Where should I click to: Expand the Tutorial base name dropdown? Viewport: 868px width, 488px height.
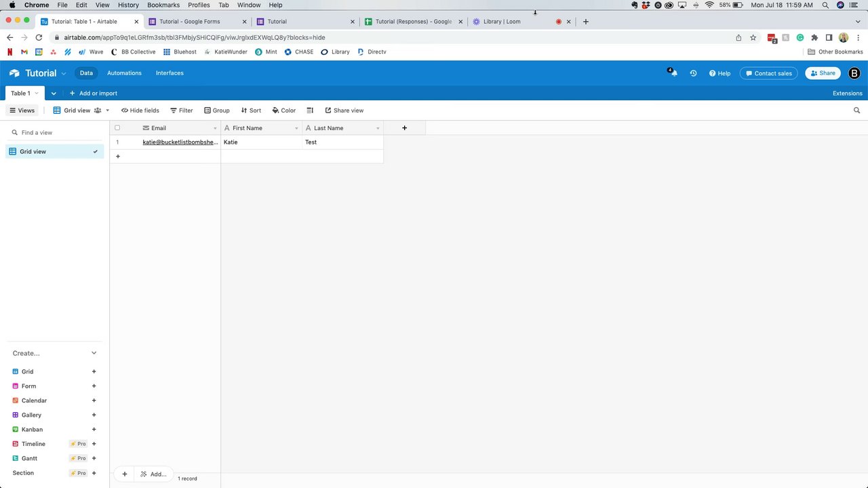64,73
